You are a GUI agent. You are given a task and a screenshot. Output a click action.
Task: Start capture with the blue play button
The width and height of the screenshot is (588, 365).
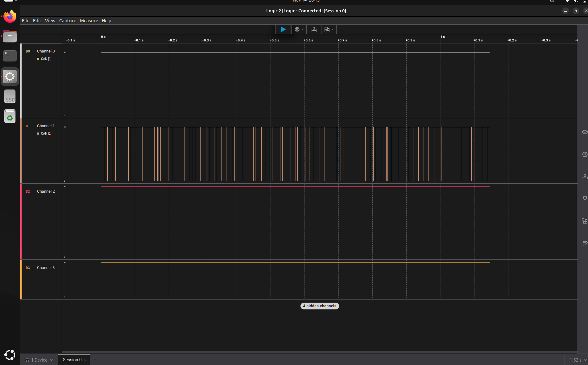pos(283,29)
